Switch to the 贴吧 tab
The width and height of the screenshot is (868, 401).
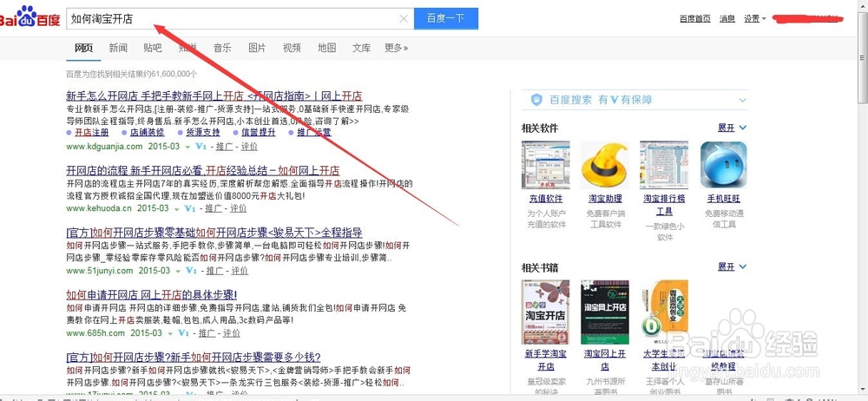pos(152,49)
